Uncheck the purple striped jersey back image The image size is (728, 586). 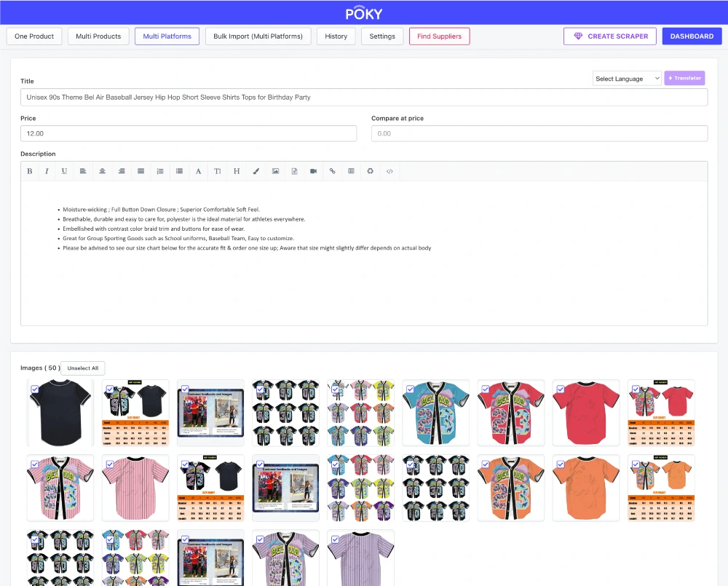335,539
